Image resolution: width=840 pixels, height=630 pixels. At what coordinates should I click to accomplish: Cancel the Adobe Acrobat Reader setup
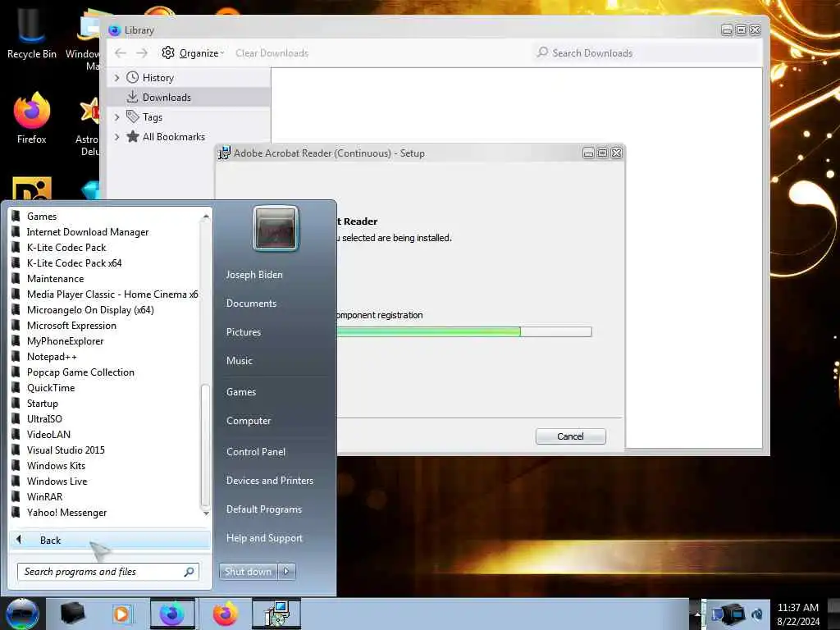571,436
